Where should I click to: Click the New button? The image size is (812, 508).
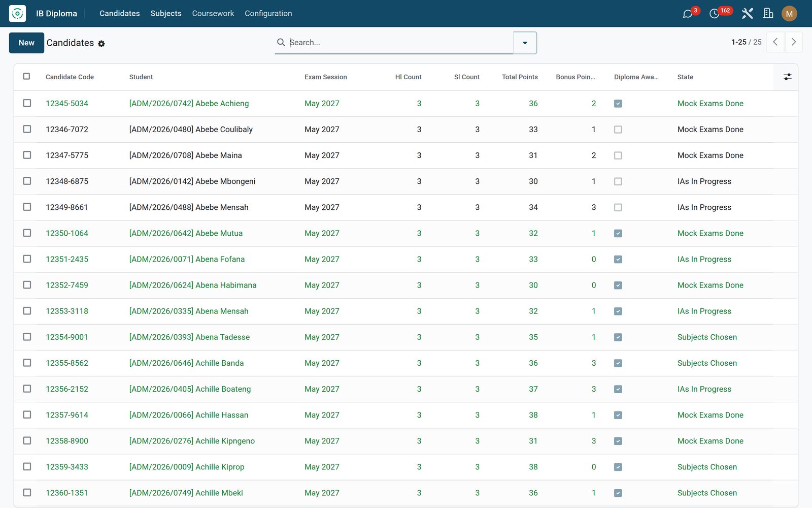click(26, 43)
